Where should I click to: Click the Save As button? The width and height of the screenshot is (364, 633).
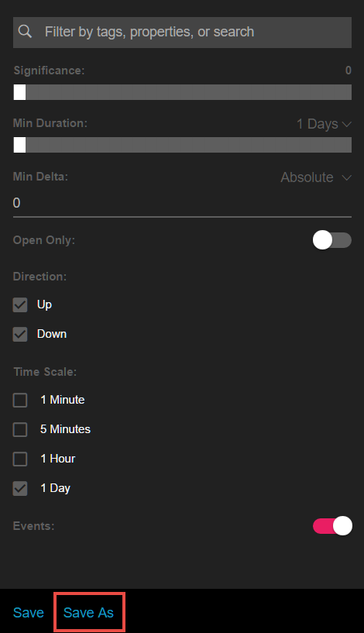tap(89, 613)
